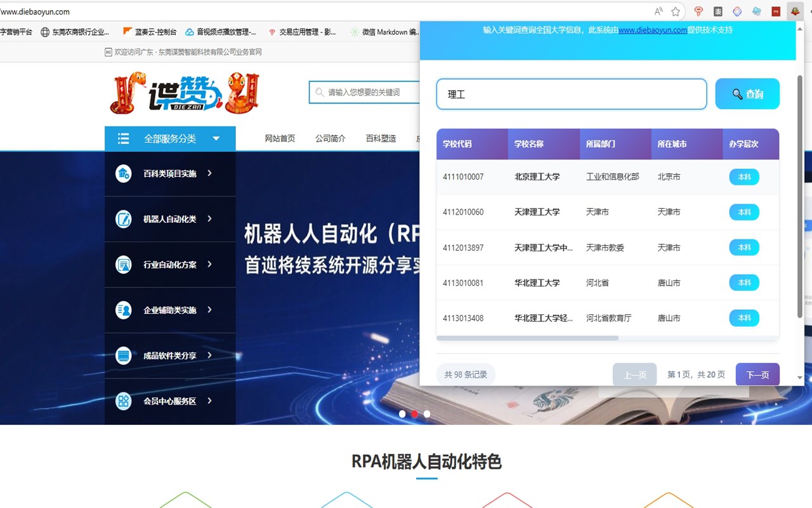Open the 百科塑造 nav item
812x508 pixels.
coord(381,138)
